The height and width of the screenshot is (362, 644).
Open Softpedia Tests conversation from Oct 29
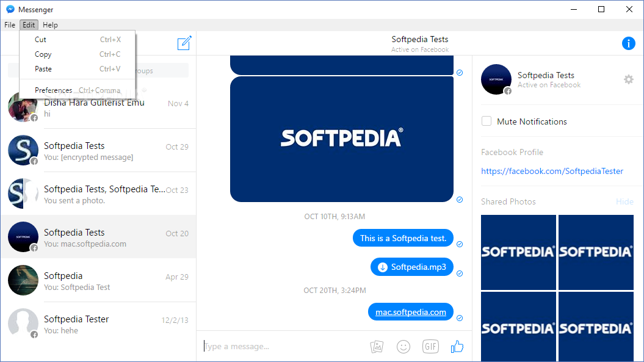98,150
